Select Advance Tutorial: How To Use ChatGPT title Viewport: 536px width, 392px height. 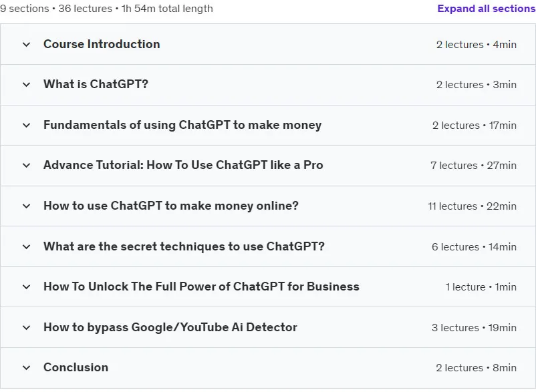coord(183,165)
